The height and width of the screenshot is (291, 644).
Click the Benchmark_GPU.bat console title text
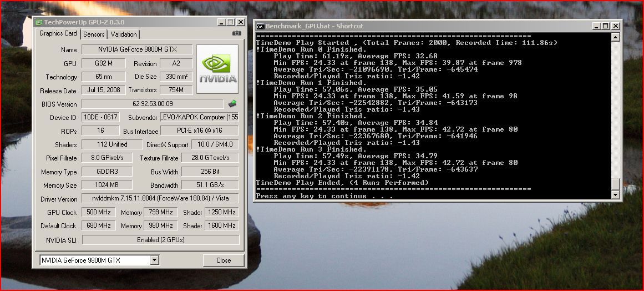[315, 26]
